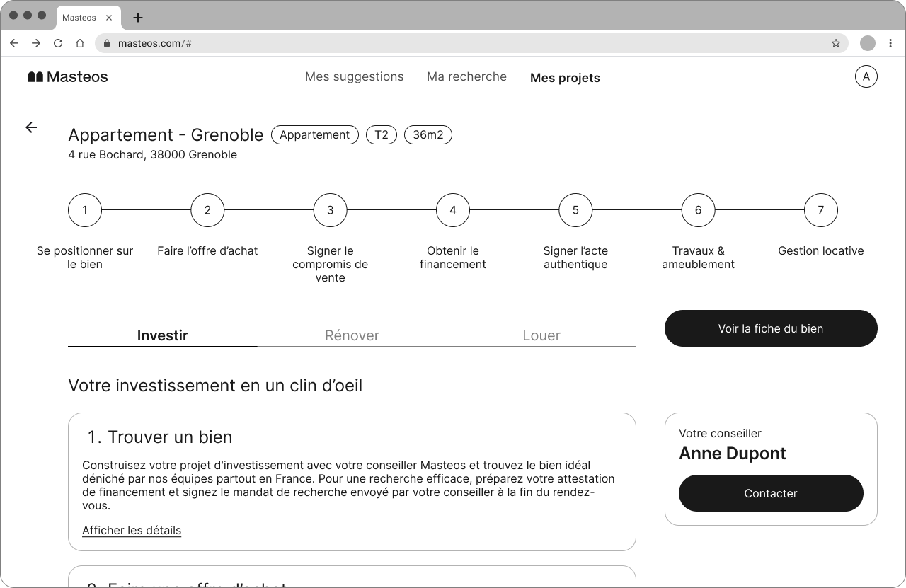Focus the address bar masteos.com/#

tap(472, 43)
